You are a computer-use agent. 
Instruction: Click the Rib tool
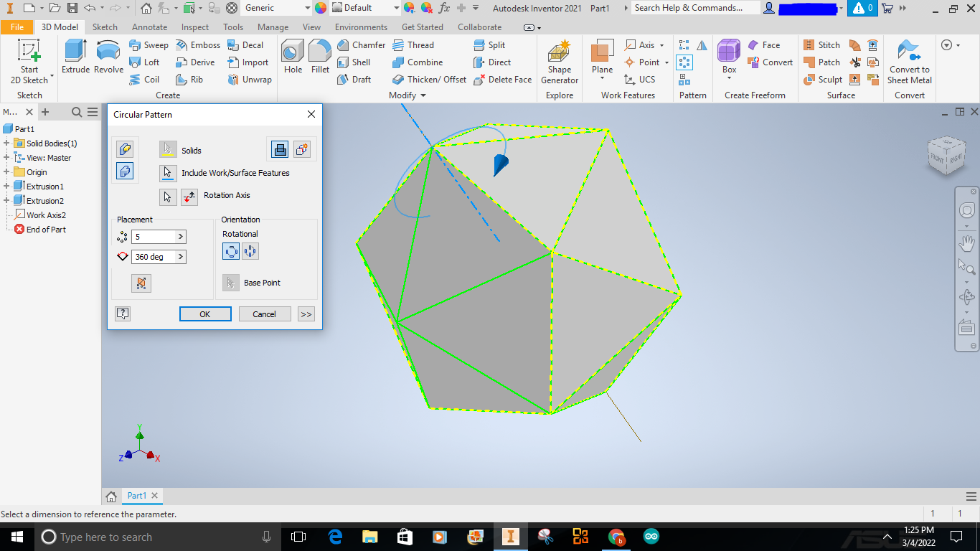(189, 80)
